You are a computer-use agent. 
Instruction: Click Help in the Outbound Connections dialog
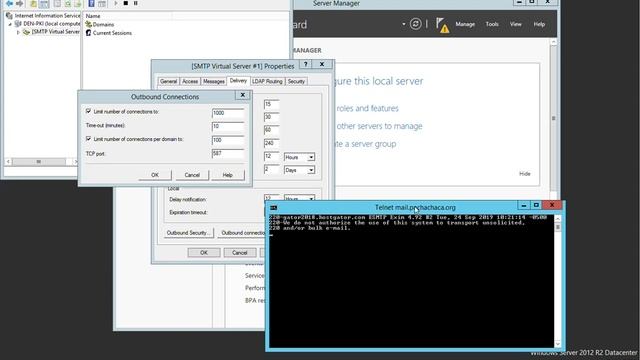click(228, 175)
